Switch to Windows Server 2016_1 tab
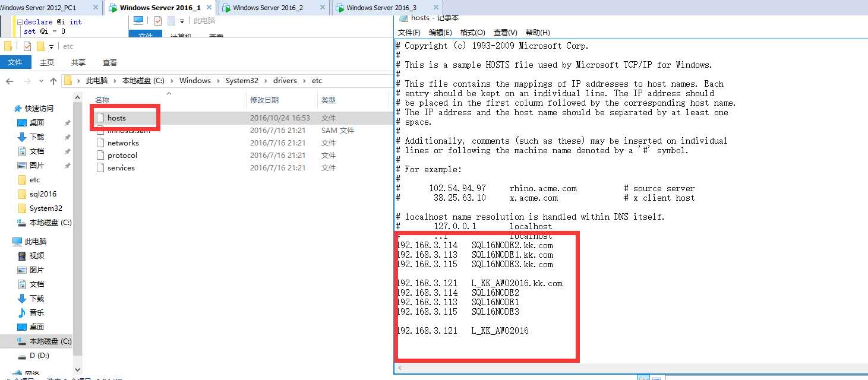868x380 pixels. pyautogui.click(x=160, y=8)
